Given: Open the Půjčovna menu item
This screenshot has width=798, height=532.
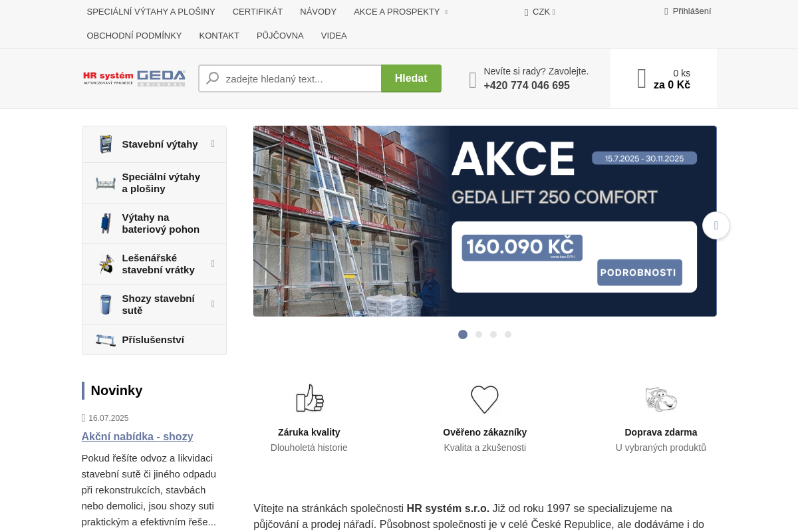Looking at the screenshot, I should tap(280, 36).
